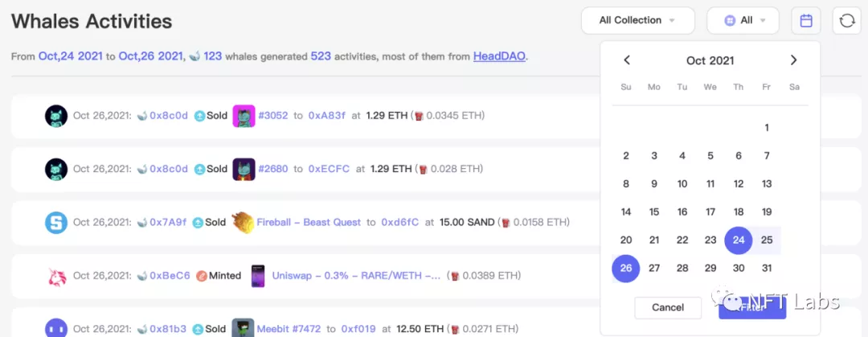The width and height of the screenshot is (868, 337).
Task: Open Uniswap RARE/WETH position link
Action: pyautogui.click(x=357, y=276)
